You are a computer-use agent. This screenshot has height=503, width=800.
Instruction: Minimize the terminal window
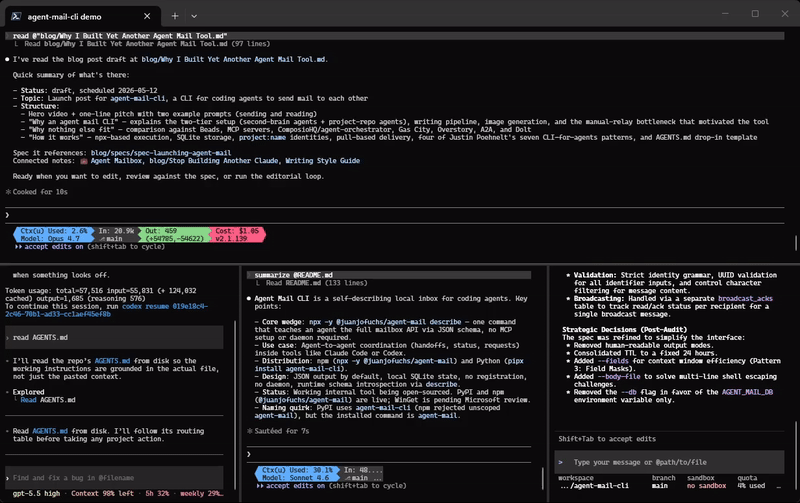coord(725,14)
